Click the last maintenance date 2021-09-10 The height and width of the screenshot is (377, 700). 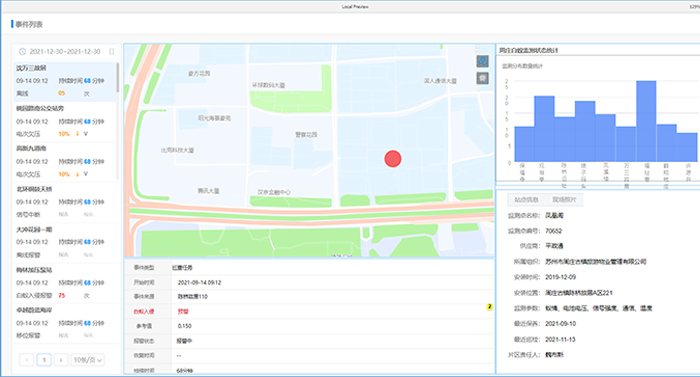(x=561, y=323)
